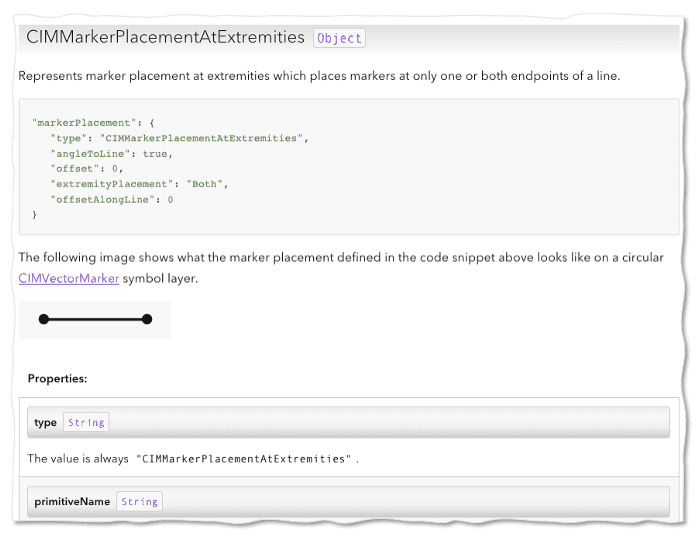Open the CIMVectorMarker link

pyautogui.click(x=69, y=278)
